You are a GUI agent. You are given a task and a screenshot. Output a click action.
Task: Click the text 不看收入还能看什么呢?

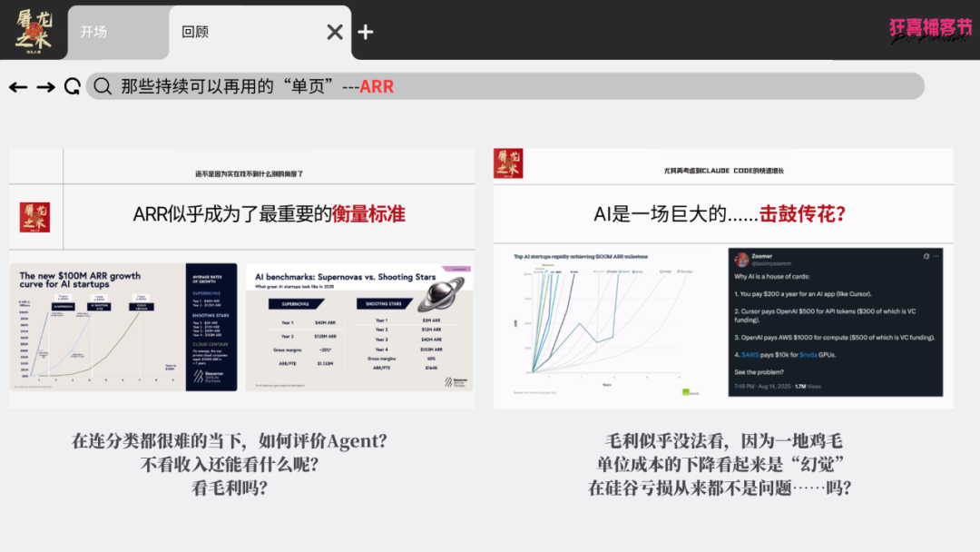(x=230, y=465)
